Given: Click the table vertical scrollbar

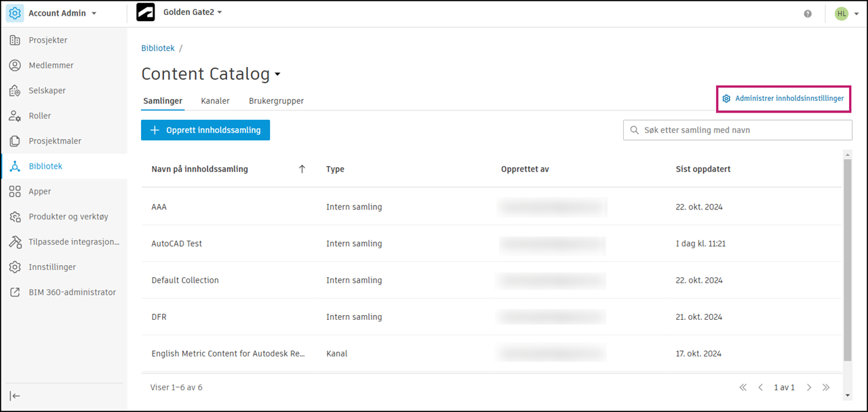Looking at the screenshot, I should [x=847, y=260].
